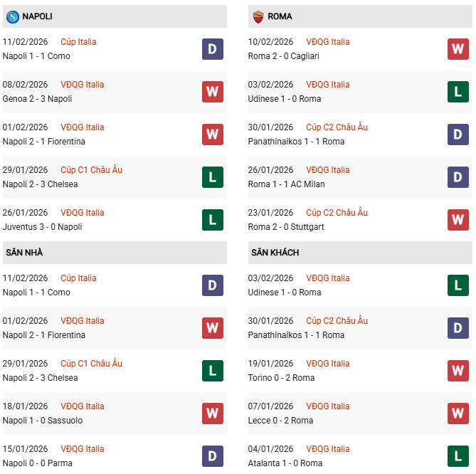Open the Lecce 0 - 2 Roma match
This screenshot has width=476, height=474.
pos(280,421)
